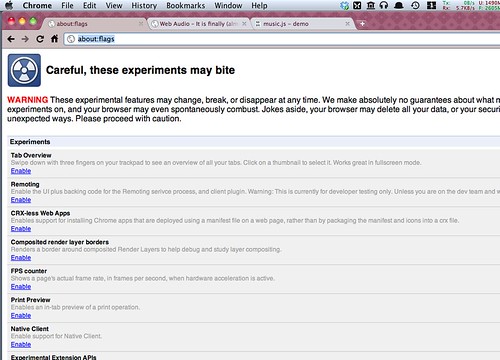Click the 'Tab Overview' experiment title
The image size is (500, 360).
pyautogui.click(x=31, y=155)
